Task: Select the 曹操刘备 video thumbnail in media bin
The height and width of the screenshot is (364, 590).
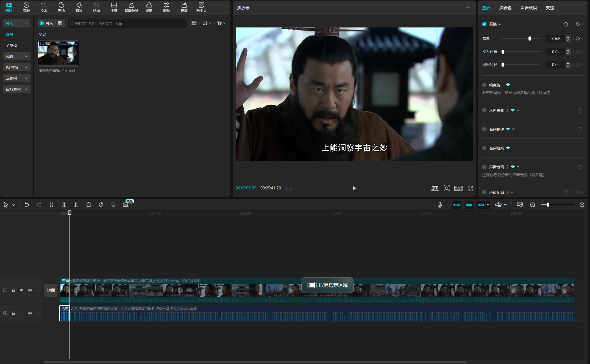Action: click(58, 53)
